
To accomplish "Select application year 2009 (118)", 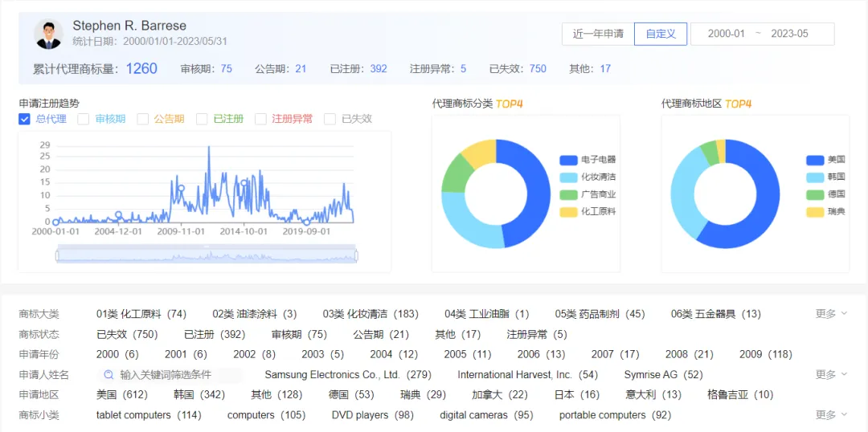I will (766, 354).
